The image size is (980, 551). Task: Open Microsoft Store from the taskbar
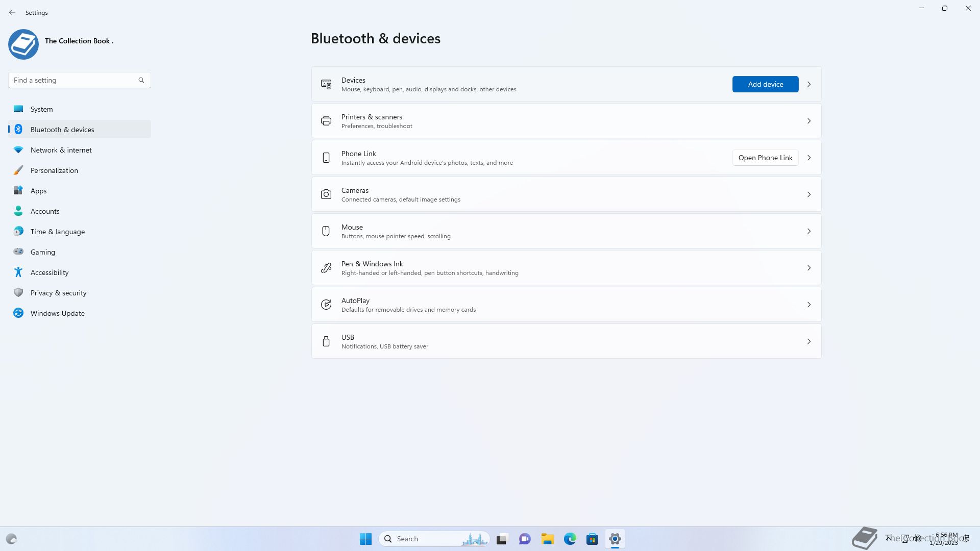point(593,539)
